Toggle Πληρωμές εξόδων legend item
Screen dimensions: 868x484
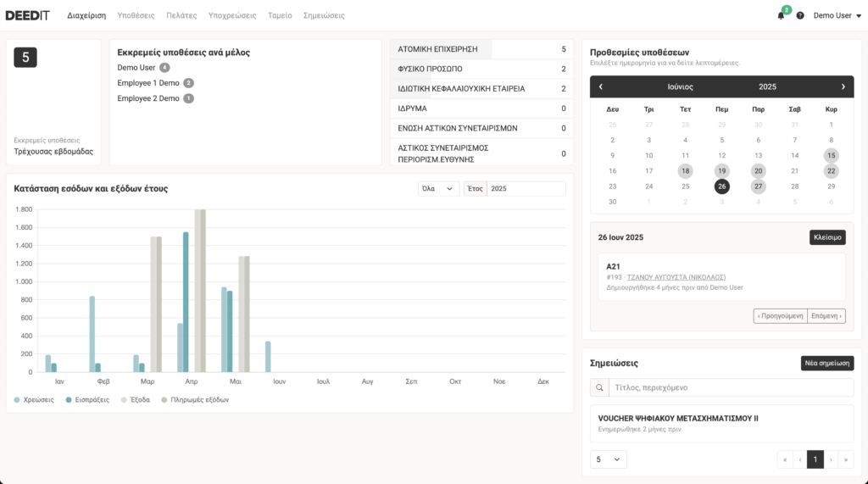tap(194, 399)
